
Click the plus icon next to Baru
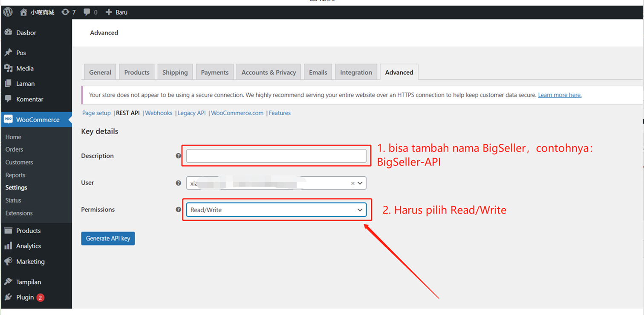109,12
